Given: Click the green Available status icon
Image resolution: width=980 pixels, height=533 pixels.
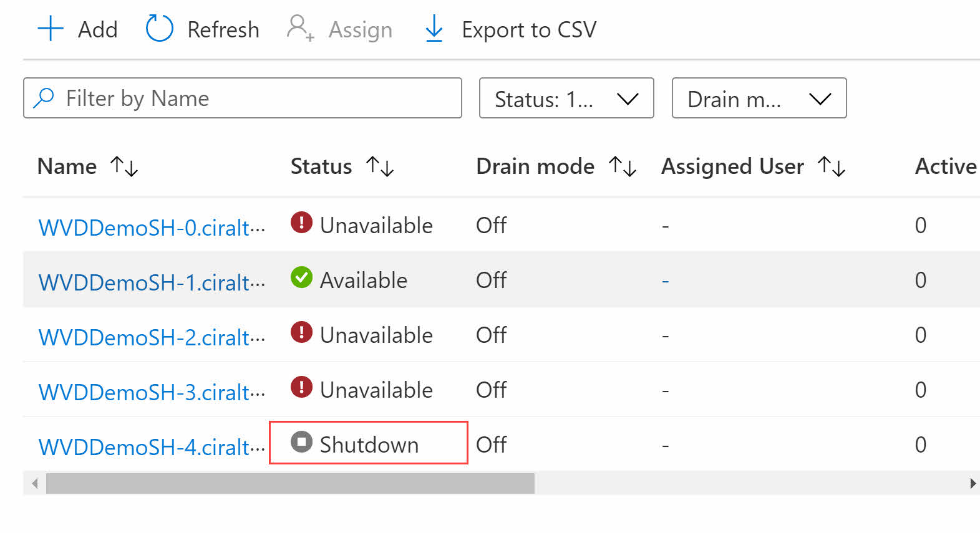Looking at the screenshot, I should click(301, 277).
